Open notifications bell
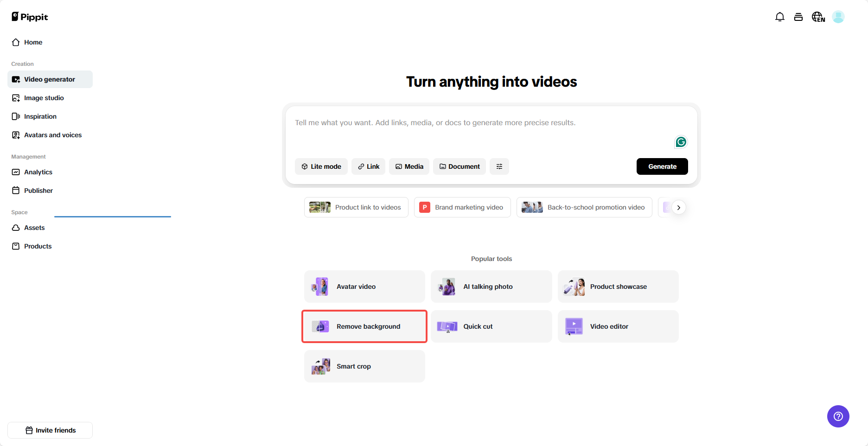 (780, 17)
